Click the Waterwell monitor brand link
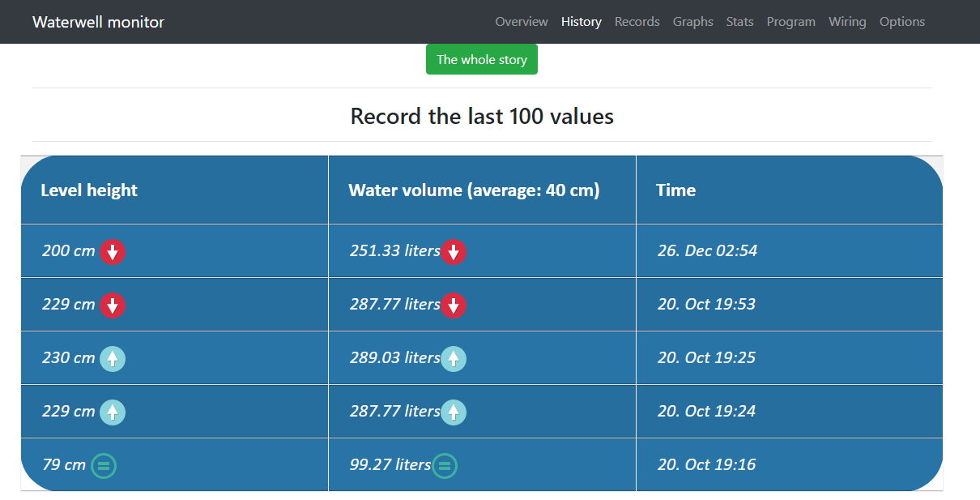The height and width of the screenshot is (500, 980). [x=98, y=22]
